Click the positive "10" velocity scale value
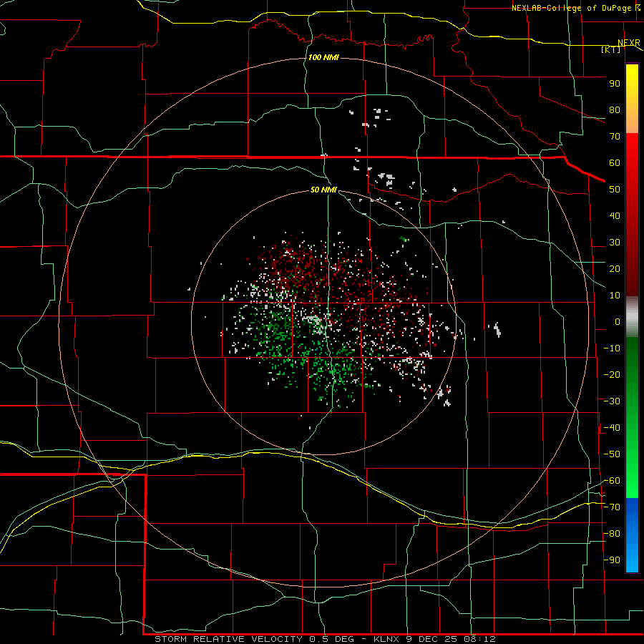The image size is (644, 644). tap(615, 296)
